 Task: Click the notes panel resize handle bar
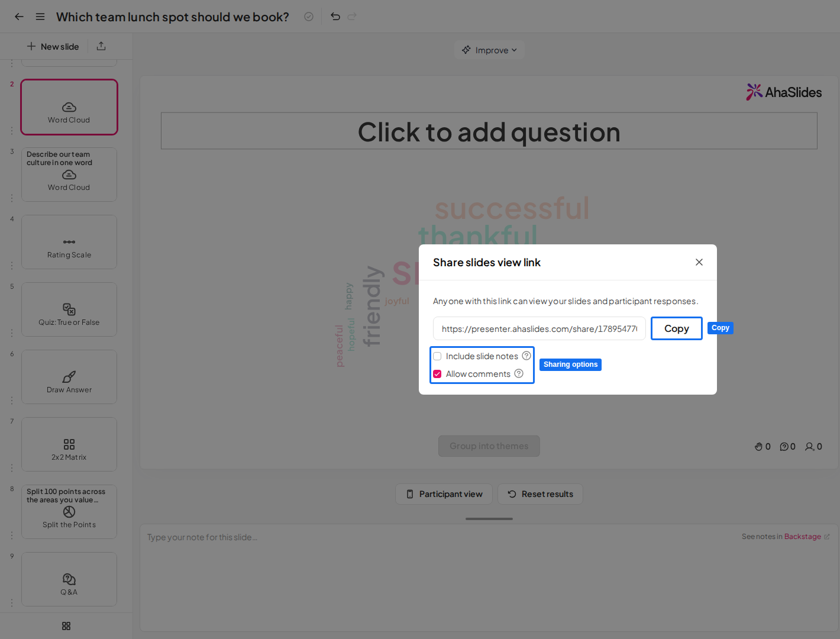tap(489, 519)
